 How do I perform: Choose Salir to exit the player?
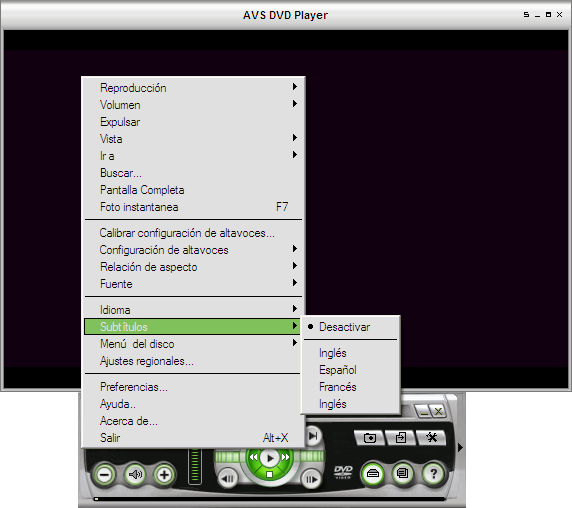click(x=193, y=438)
